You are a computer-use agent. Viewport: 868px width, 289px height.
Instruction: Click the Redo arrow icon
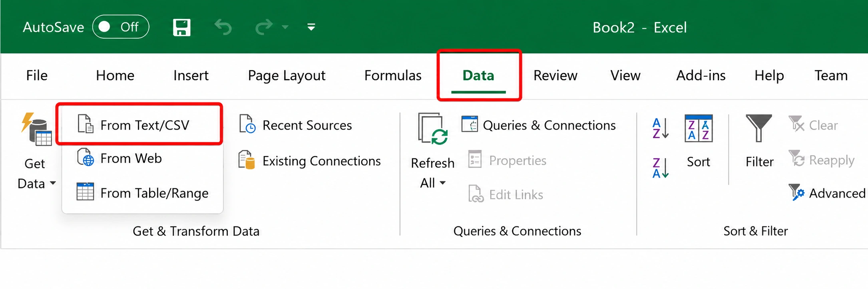point(264,27)
